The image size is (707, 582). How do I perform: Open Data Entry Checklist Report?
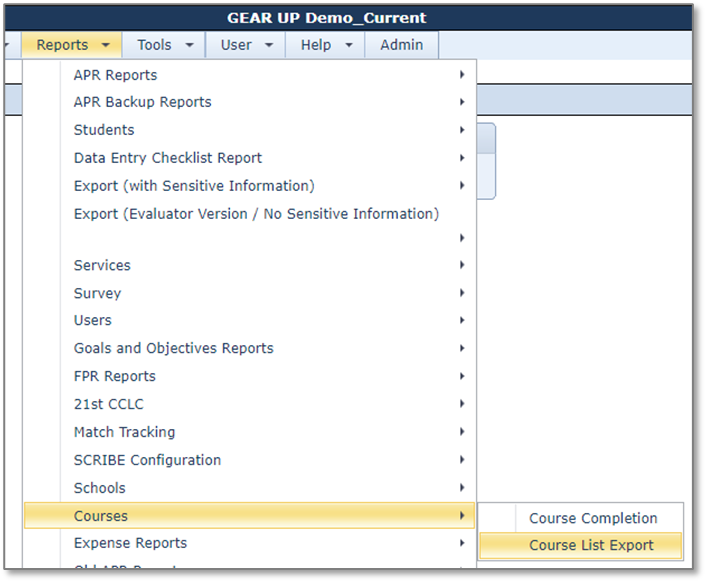[x=250, y=158]
